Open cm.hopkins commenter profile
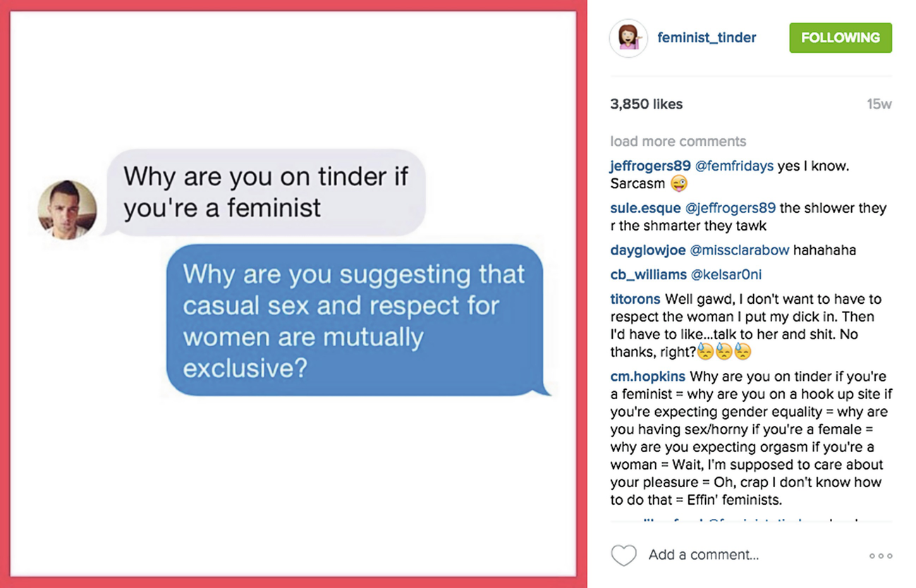This screenshot has height=588, width=916. tap(648, 376)
